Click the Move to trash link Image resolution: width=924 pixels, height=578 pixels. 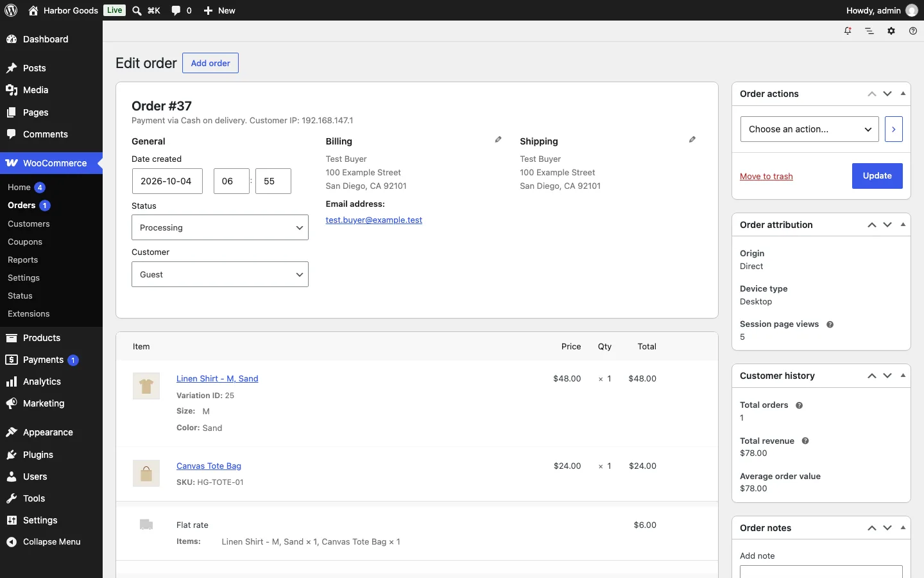click(x=766, y=177)
